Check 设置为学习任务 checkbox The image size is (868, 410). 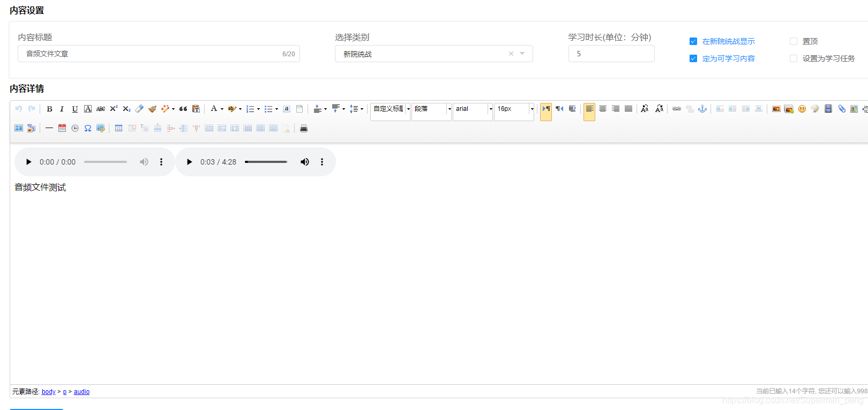tap(794, 58)
